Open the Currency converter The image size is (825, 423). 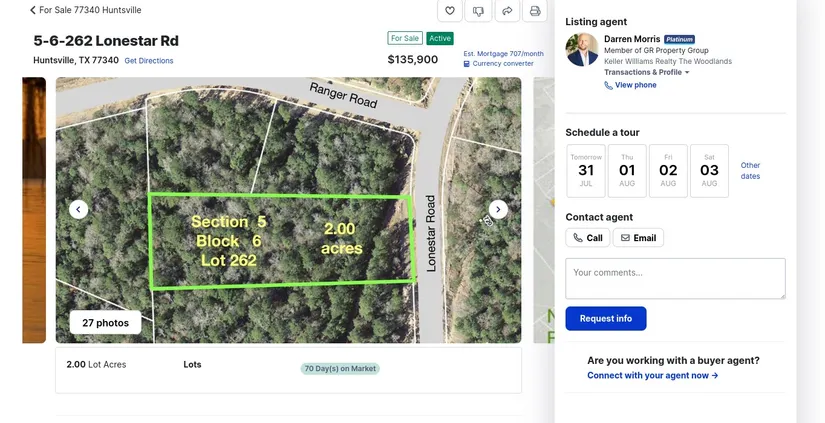(x=503, y=64)
